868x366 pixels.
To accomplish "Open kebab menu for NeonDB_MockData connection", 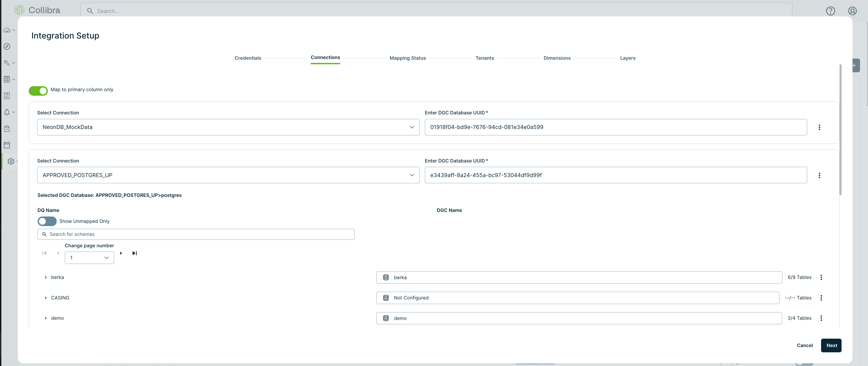I will [819, 127].
